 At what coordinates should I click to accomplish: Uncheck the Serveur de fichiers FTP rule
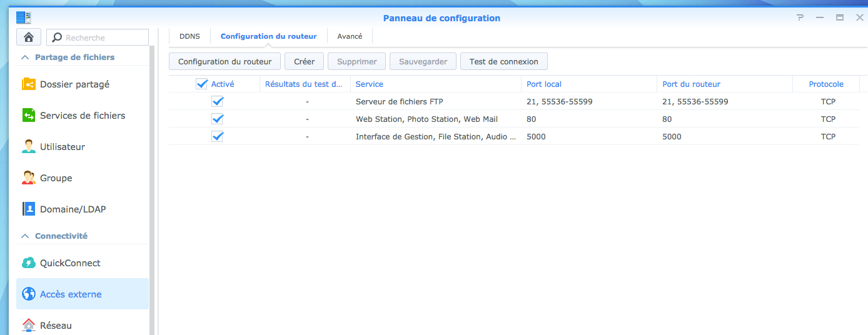coord(218,101)
